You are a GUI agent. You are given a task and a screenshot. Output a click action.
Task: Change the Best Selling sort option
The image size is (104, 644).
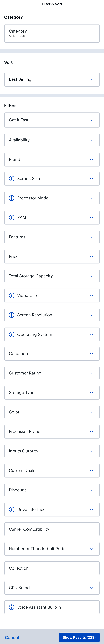point(52,79)
